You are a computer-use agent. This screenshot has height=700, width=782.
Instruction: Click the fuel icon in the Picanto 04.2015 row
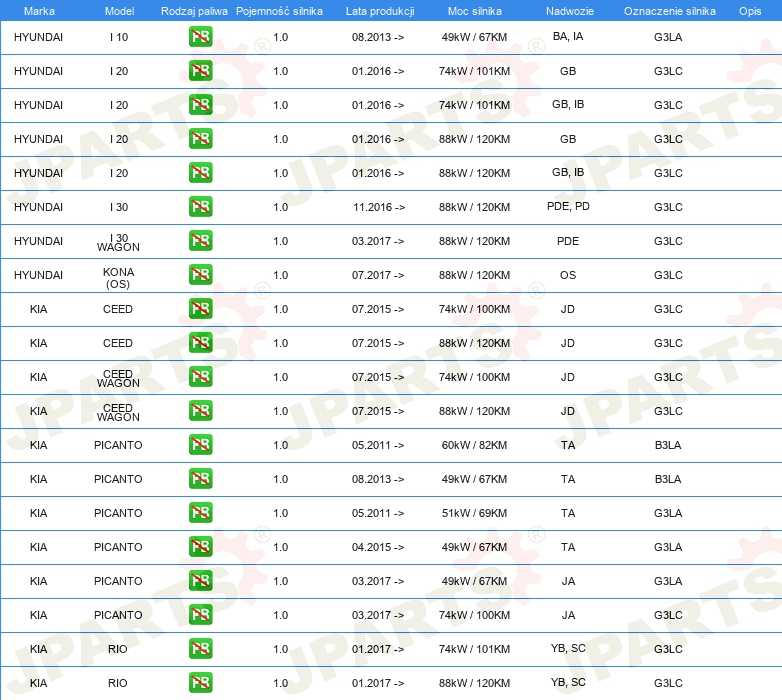[x=200, y=547]
